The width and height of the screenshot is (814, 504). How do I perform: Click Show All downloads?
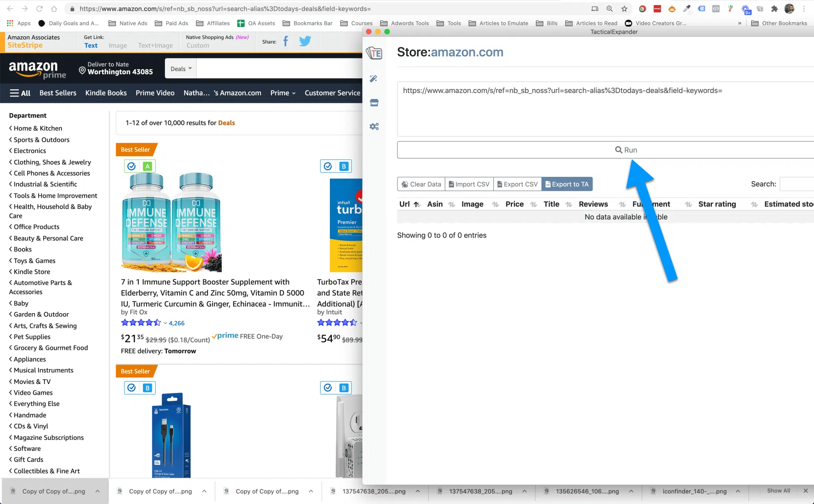click(x=778, y=490)
